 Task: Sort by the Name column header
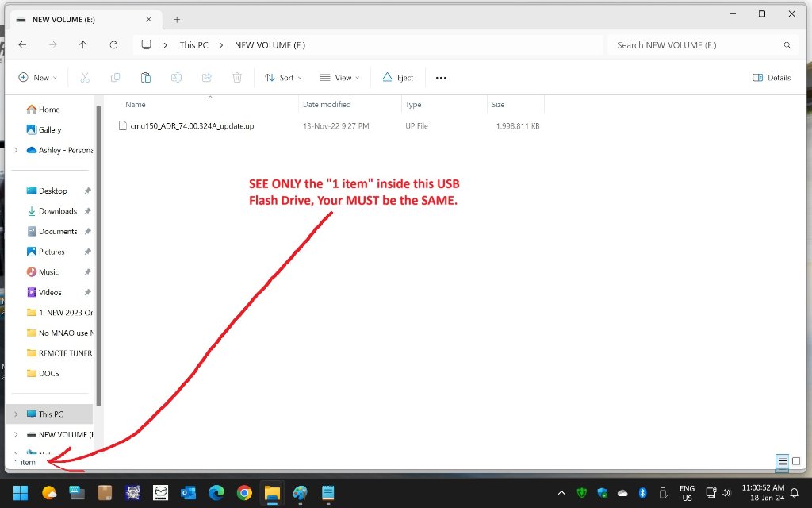tap(136, 105)
